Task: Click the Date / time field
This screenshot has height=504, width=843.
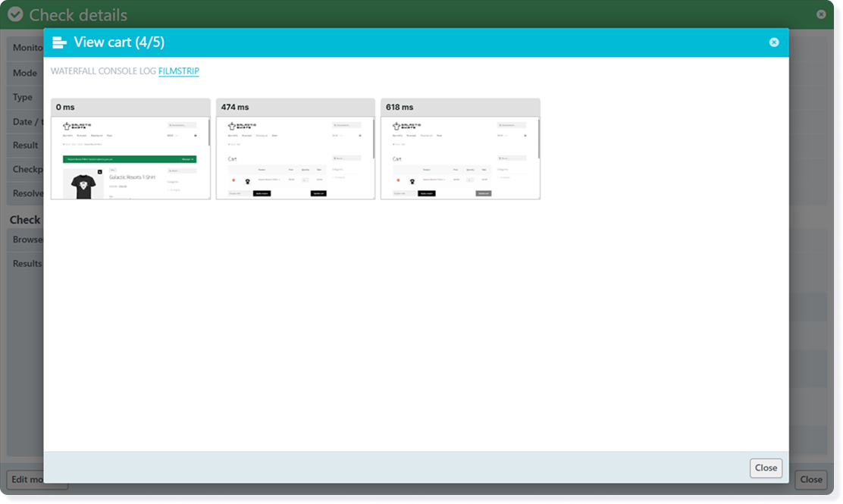Action: 26,121
